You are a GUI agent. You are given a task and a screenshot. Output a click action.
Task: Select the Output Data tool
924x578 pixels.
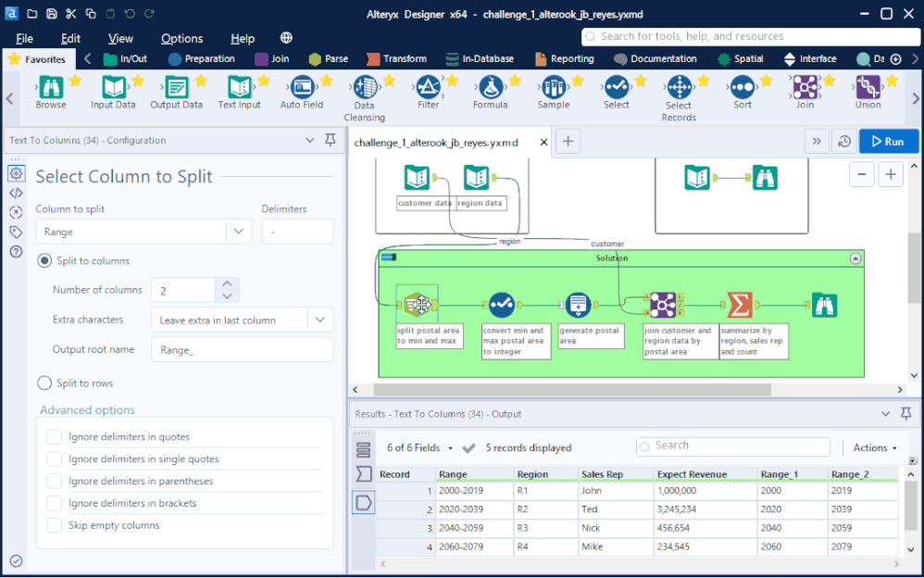coord(176,87)
